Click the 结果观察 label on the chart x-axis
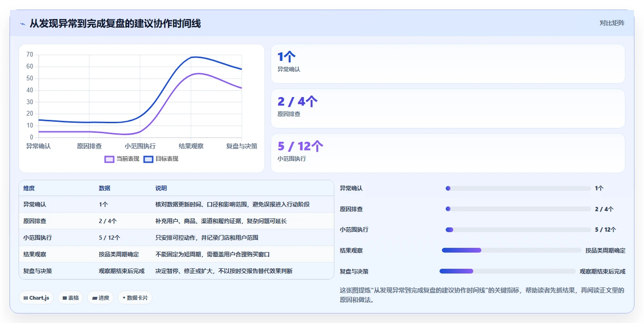Image resolution: width=644 pixels, height=323 pixels. (191, 146)
